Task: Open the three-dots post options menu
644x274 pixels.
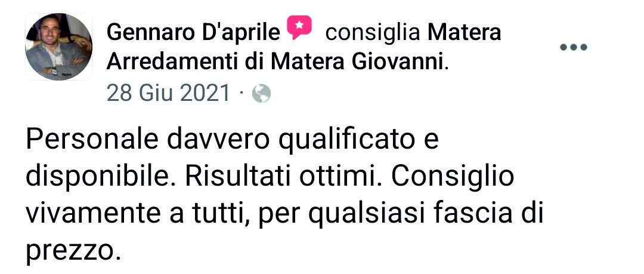Action: click(x=574, y=47)
